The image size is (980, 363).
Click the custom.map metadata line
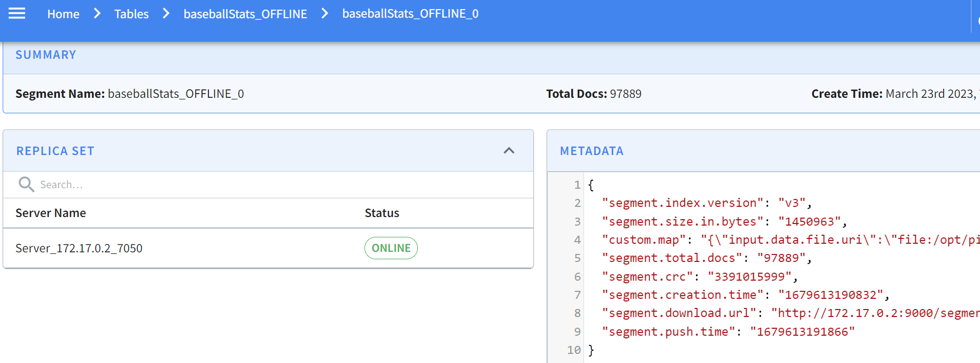point(791,240)
